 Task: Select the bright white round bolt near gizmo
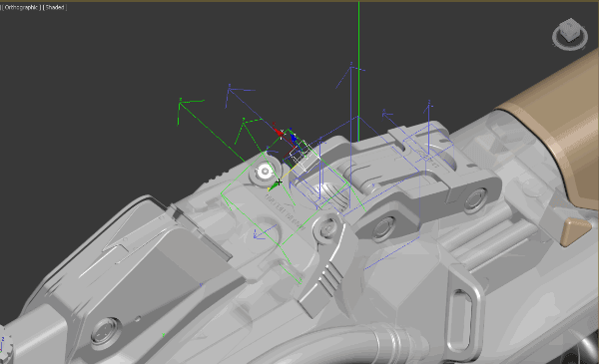click(265, 173)
